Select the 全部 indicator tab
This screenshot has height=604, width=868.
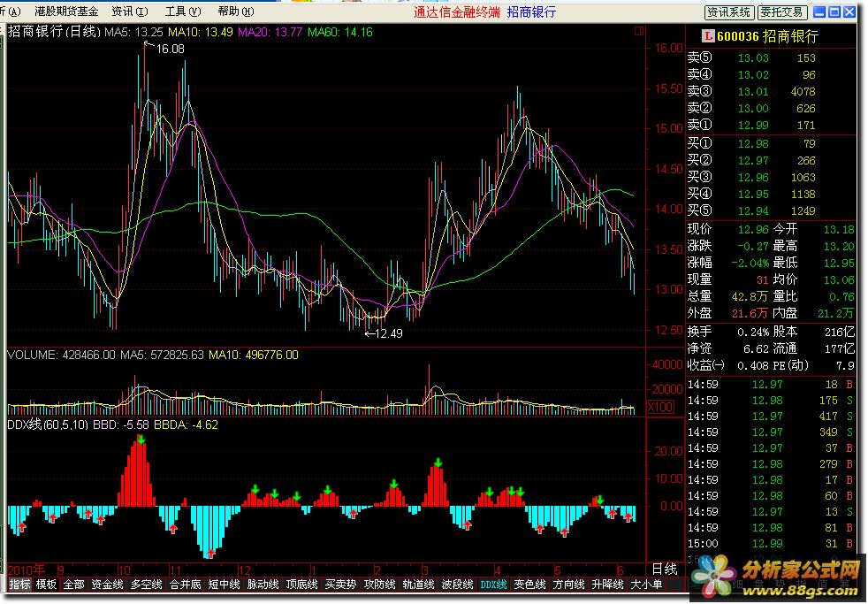(73, 584)
